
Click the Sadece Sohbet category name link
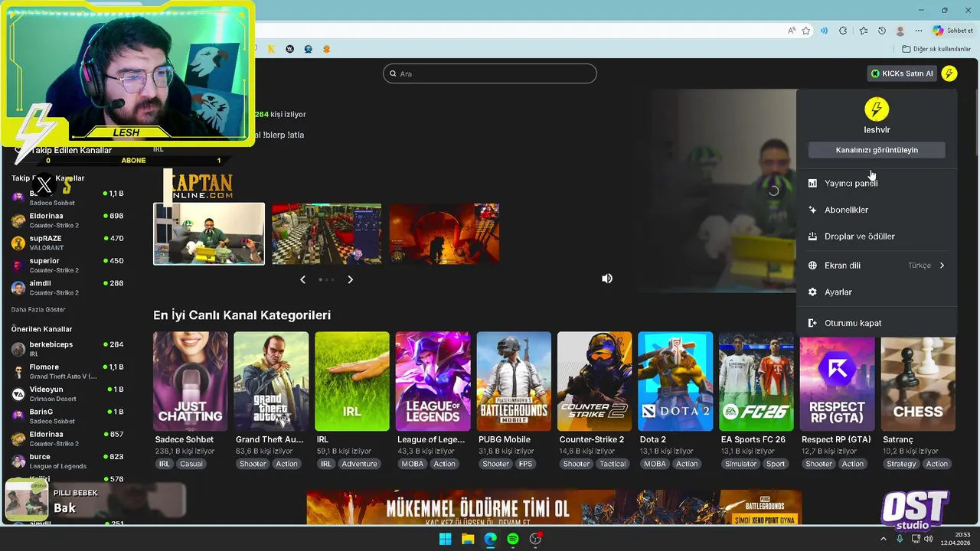tap(185, 439)
